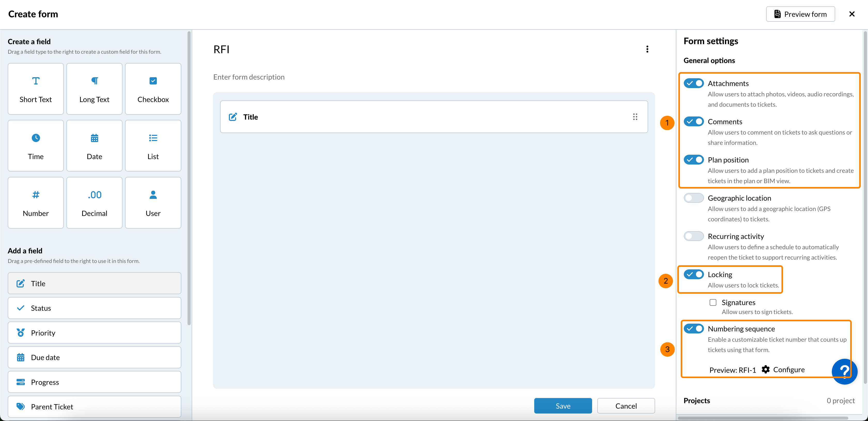Enable the Geographic location toggle
The width and height of the screenshot is (868, 421).
pyautogui.click(x=693, y=198)
